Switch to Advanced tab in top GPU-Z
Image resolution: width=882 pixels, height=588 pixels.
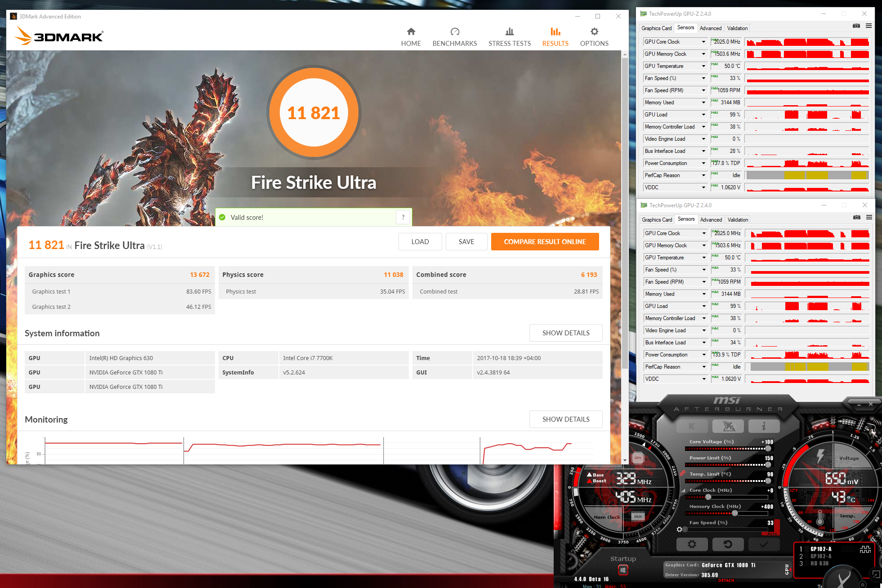(710, 28)
